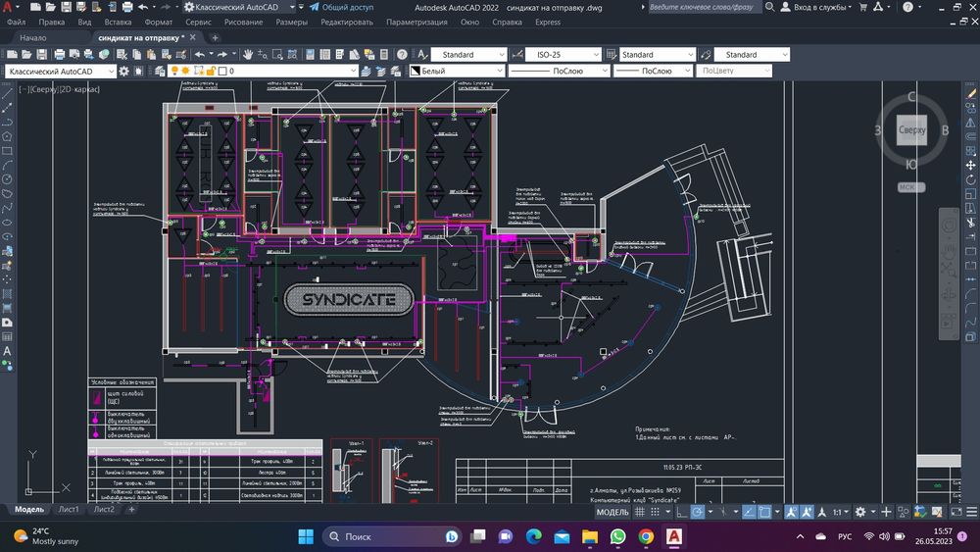The image size is (980, 552).
Task: Click the Plot (printer) icon in standard toolbar
Action: coord(60,54)
